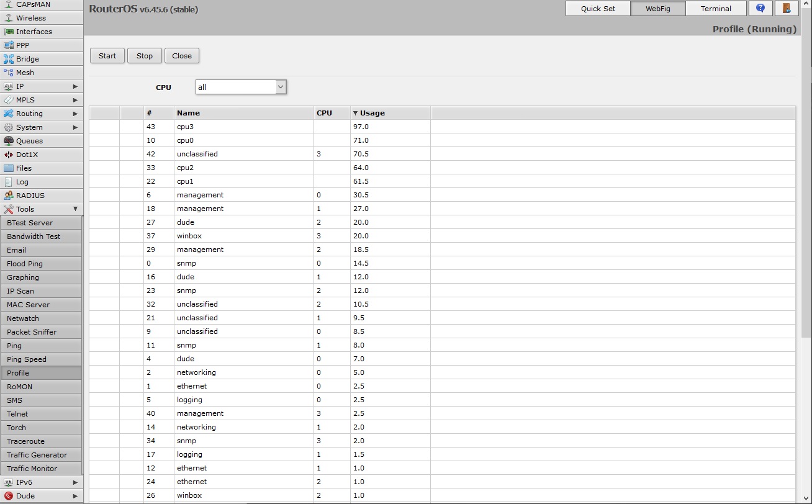The image size is (812, 504).
Task: Expand the Routing submenu arrow
Action: (x=75, y=114)
